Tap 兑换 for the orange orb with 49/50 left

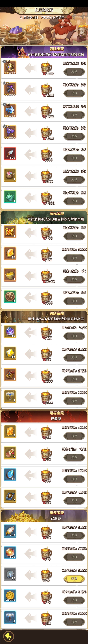click(x=74, y=557)
